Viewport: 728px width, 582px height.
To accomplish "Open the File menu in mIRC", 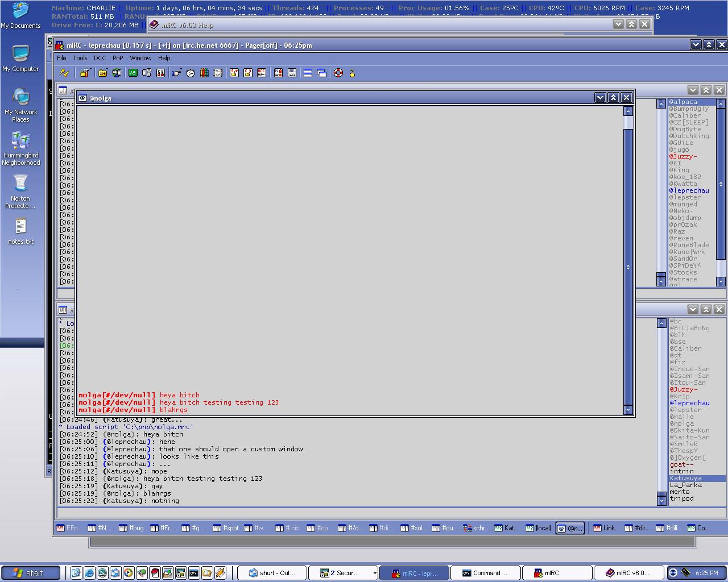I will tap(61, 58).
